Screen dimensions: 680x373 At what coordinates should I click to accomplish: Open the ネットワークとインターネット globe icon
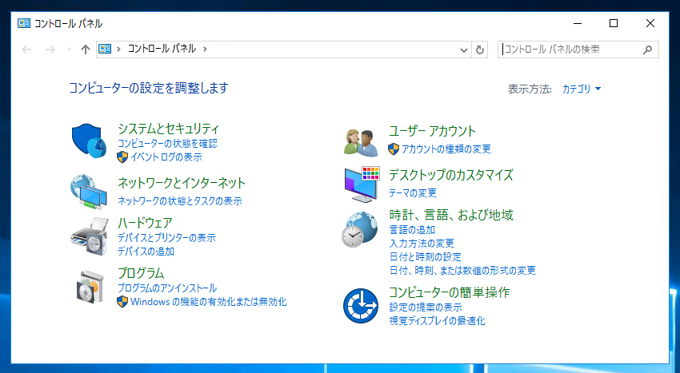point(89,192)
